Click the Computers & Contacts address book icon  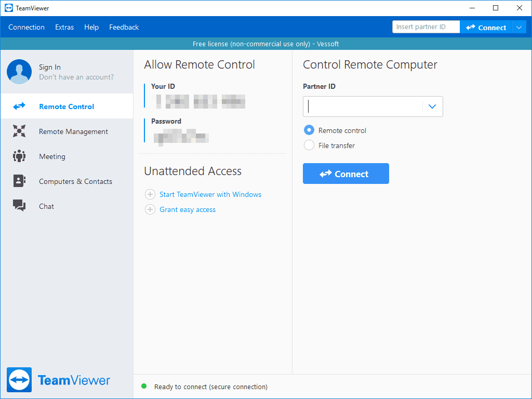point(19,181)
